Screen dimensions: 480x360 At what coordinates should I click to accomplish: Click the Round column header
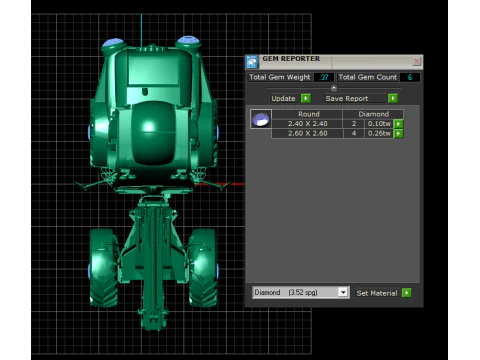coord(308,114)
